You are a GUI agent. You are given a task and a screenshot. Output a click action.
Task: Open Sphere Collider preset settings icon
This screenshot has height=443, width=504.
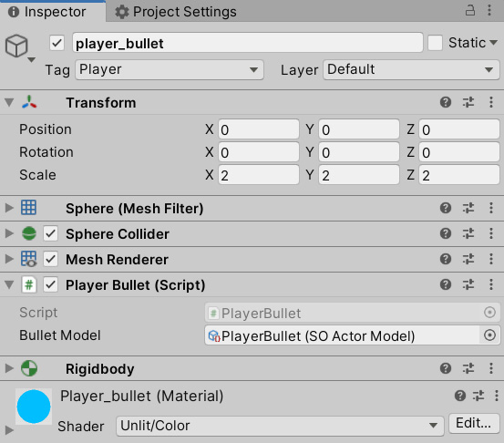468,233
